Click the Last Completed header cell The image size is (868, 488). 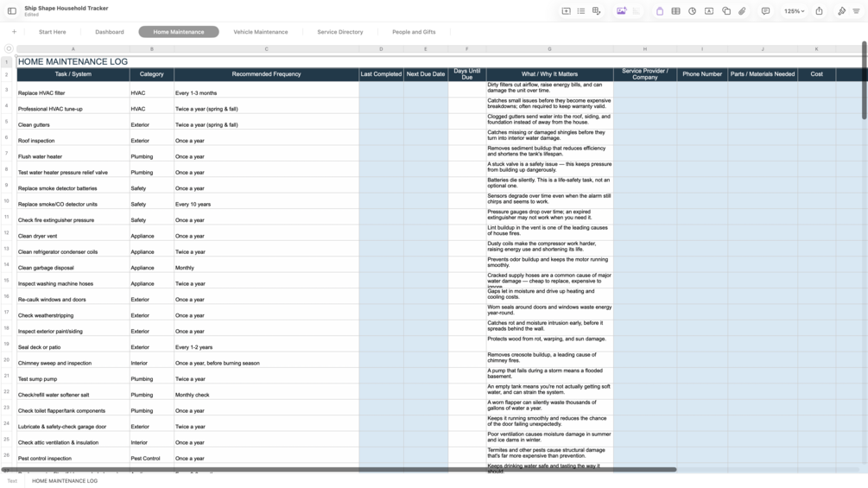pos(381,74)
